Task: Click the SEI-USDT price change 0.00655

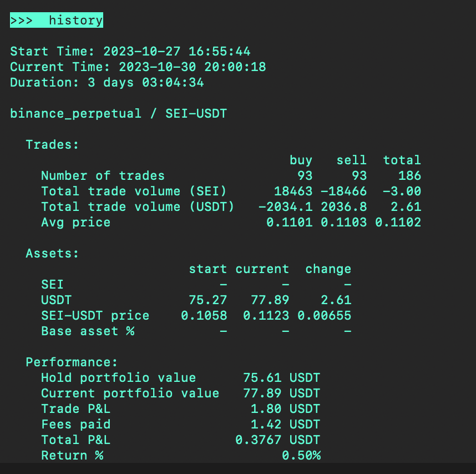Action: click(x=324, y=316)
